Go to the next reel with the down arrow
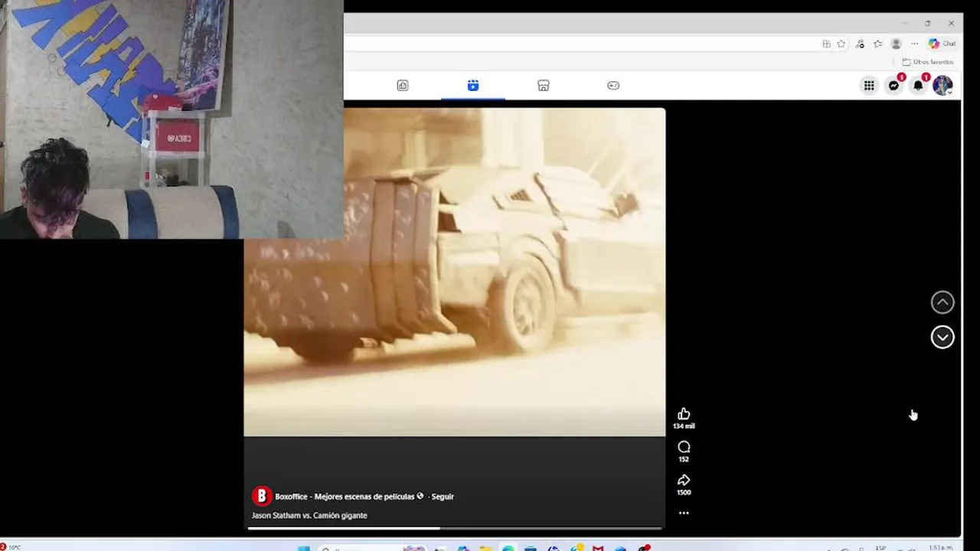Viewport: 980px width, 551px height. tap(942, 337)
